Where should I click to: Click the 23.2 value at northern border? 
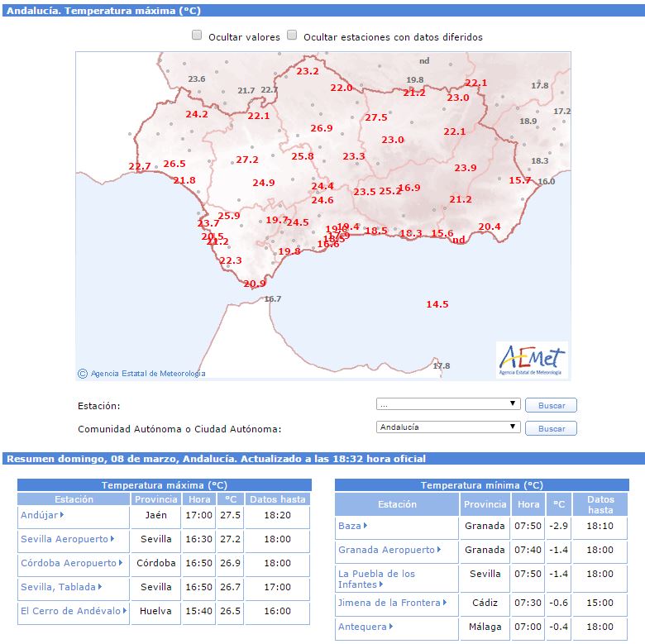point(308,71)
